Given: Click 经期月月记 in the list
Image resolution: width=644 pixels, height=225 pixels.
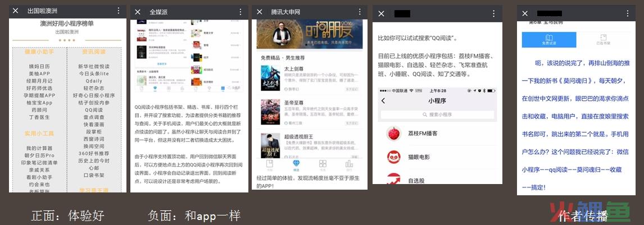Looking at the screenshot, I should (39, 81).
